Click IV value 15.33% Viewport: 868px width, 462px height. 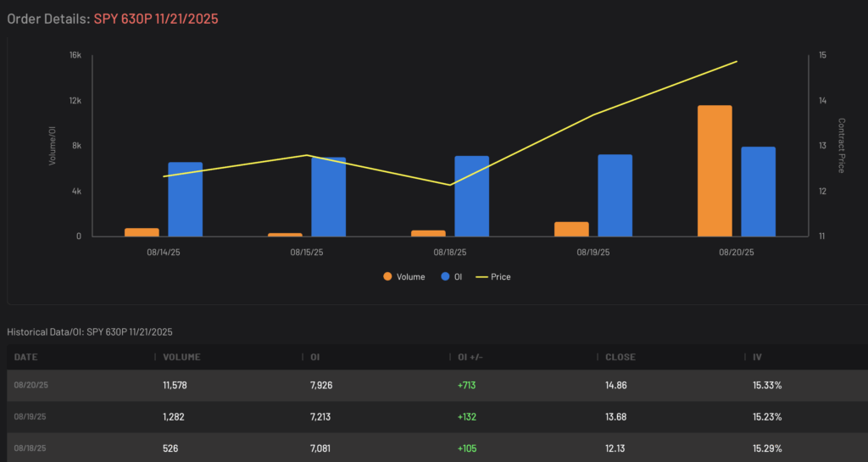(x=767, y=385)
